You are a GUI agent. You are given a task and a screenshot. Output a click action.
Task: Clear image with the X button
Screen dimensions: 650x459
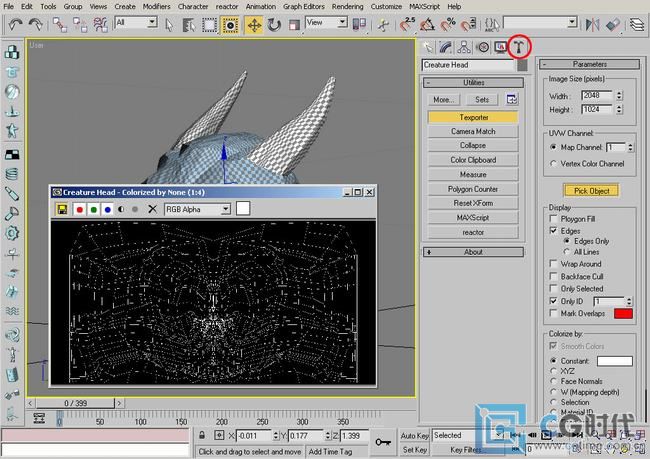click(x=153, y=209)
